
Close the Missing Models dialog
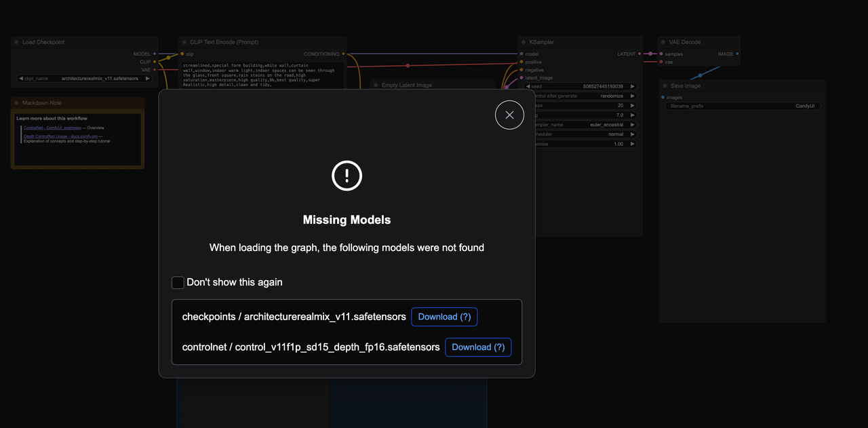[509, 115]
